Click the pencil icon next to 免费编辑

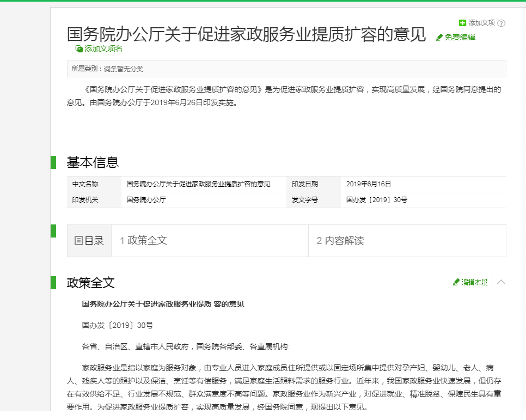[x=439, y=37]
